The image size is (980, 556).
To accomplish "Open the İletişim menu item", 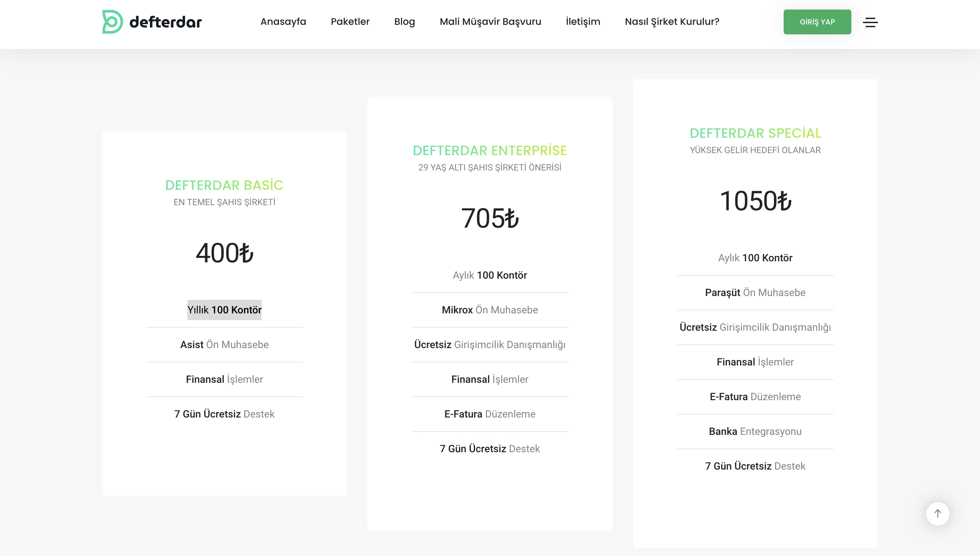I will (x=583, y=22).
